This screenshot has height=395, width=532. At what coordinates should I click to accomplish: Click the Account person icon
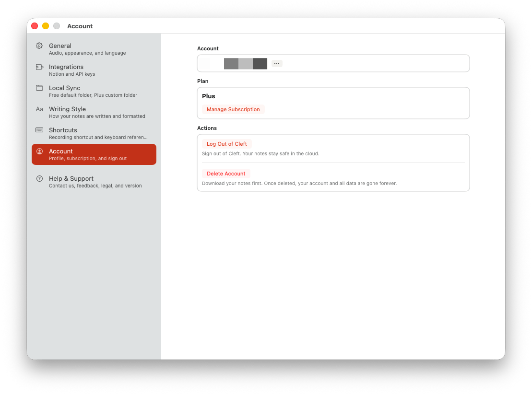click(39, 151)
